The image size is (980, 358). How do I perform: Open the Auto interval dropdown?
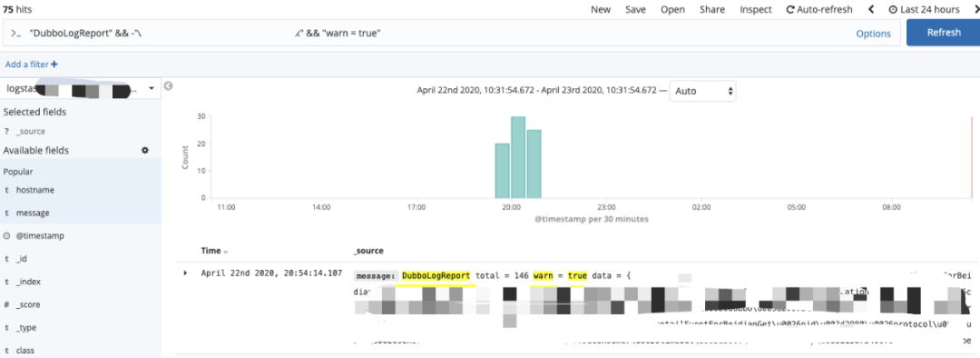pyautogui.click(x=702, y=91)
